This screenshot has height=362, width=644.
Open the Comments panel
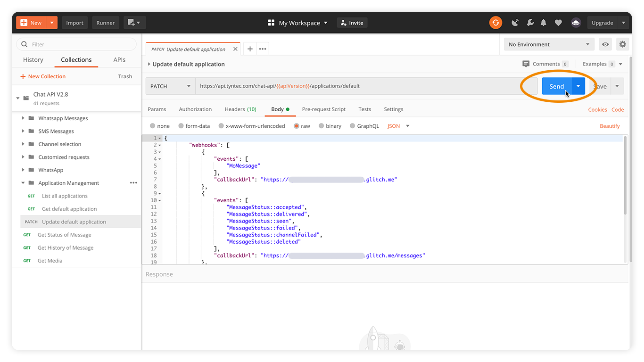click(545, 64)
